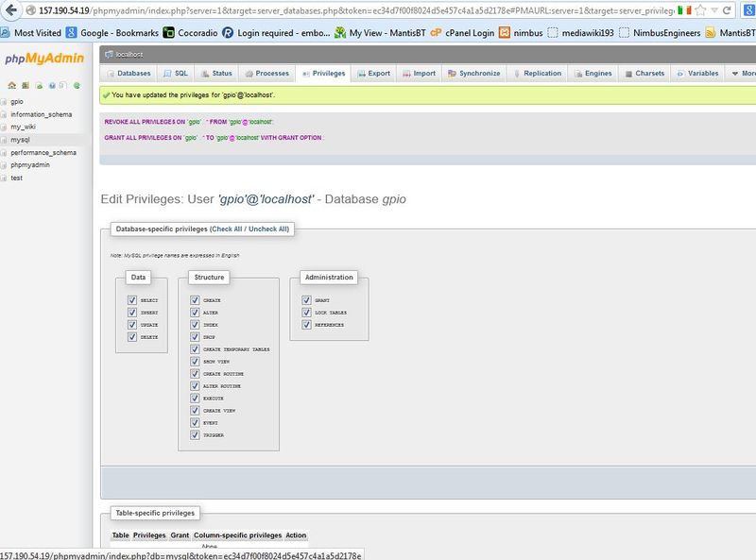Open the cPanel Login bookmark
Screen dimensions: 756x560
coord(462,33)
